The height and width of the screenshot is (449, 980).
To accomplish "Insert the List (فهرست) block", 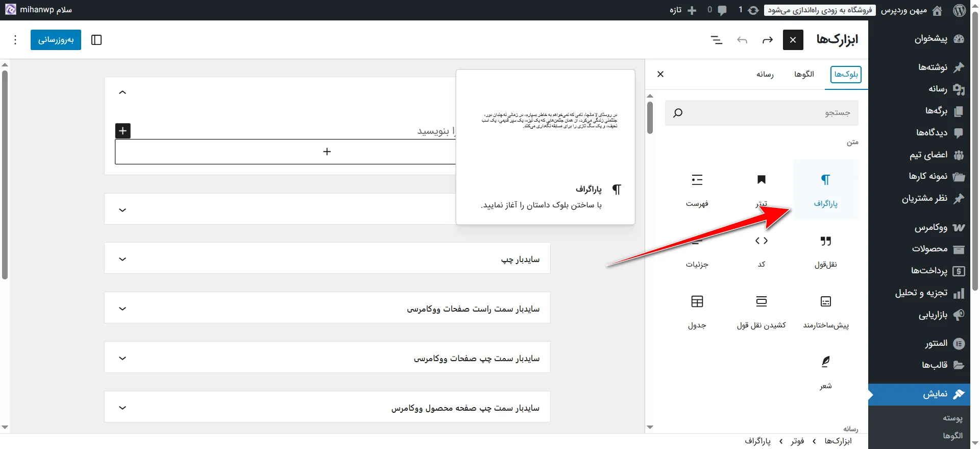I will [697, 190].
